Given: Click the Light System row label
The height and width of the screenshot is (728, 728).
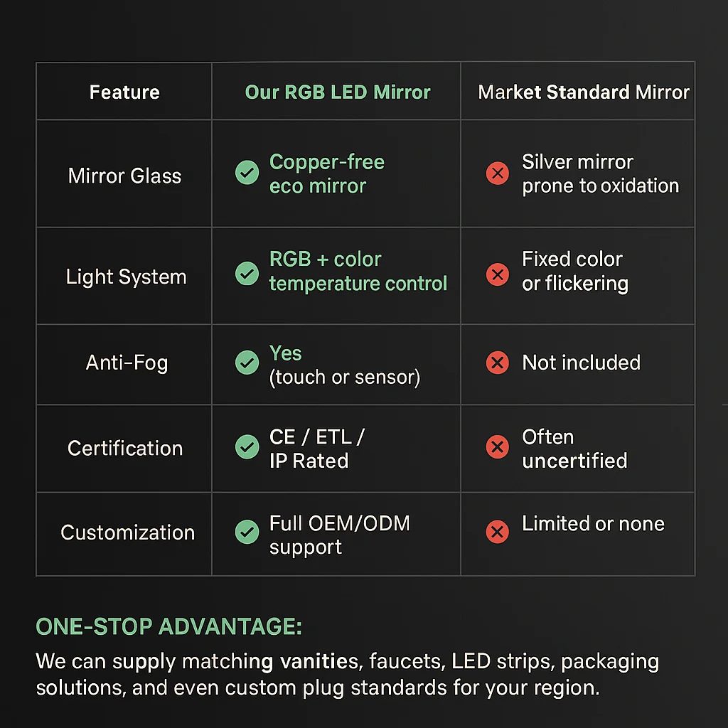Looking at the screenshot, I should (x=126, y=277).
